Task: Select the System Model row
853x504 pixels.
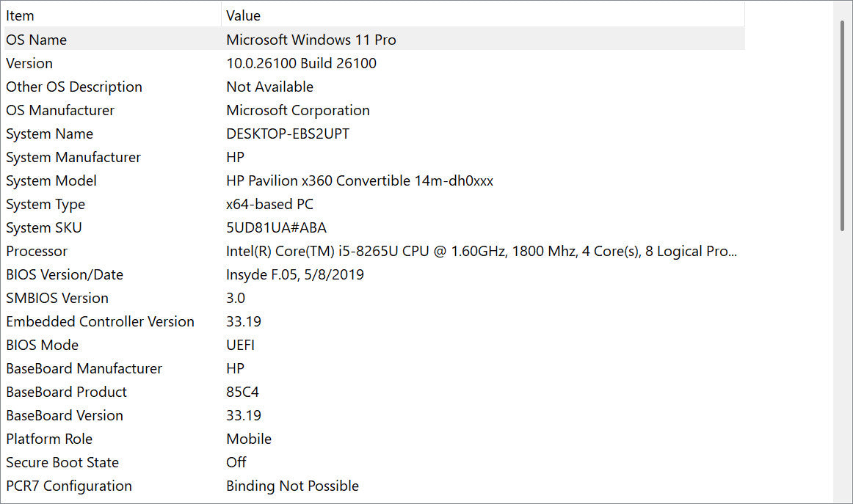Action: pos(51,180)
